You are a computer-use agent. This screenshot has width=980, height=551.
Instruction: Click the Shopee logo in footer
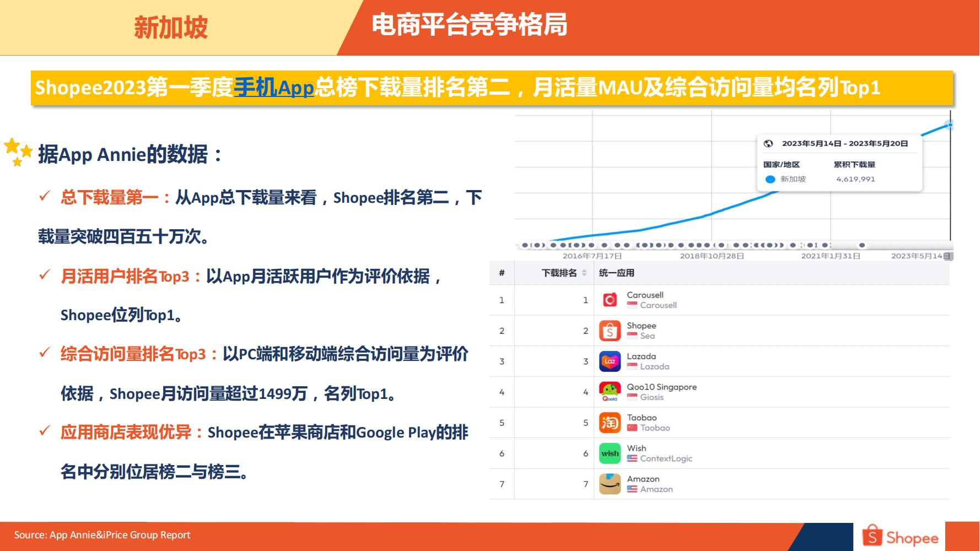[x=900, y=537]
